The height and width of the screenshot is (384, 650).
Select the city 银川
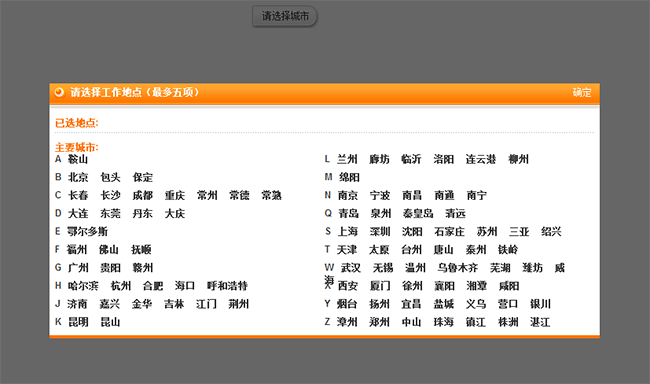(541, 304)
